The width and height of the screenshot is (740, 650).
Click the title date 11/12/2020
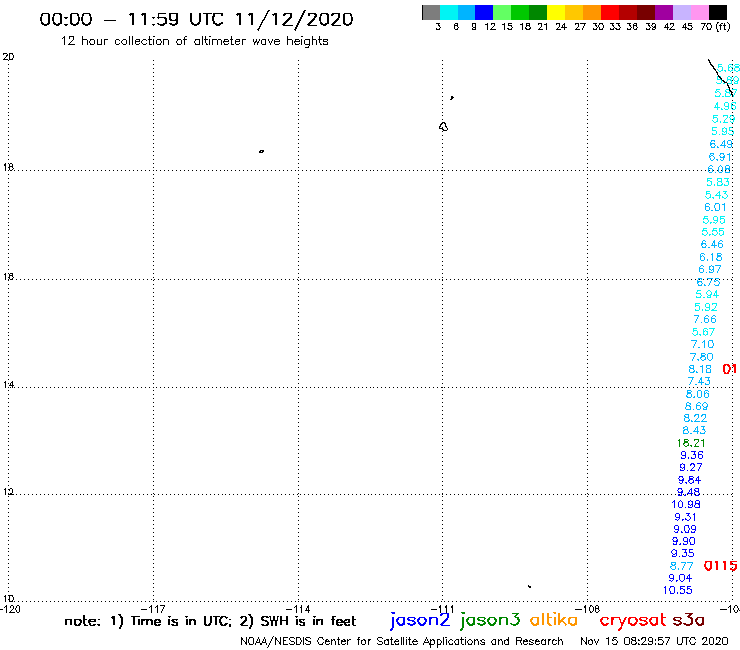[x=294, y=19]
